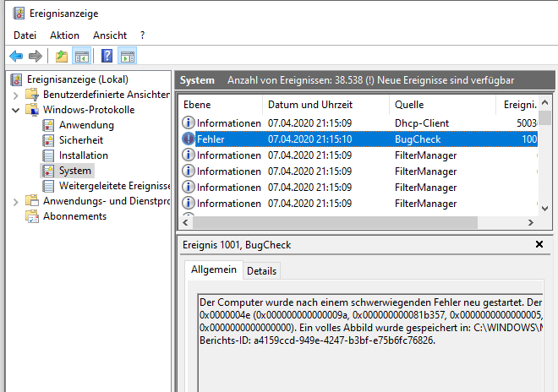
Task: Click the Anwendung log icon
Action: tap(48, 125)
